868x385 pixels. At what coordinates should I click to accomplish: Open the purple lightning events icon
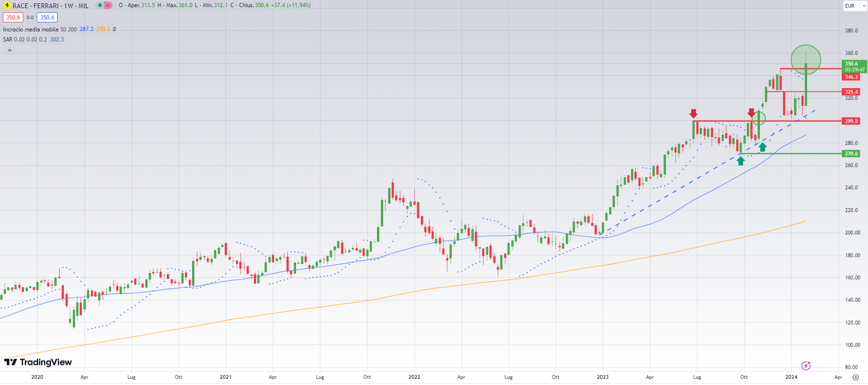806,365
